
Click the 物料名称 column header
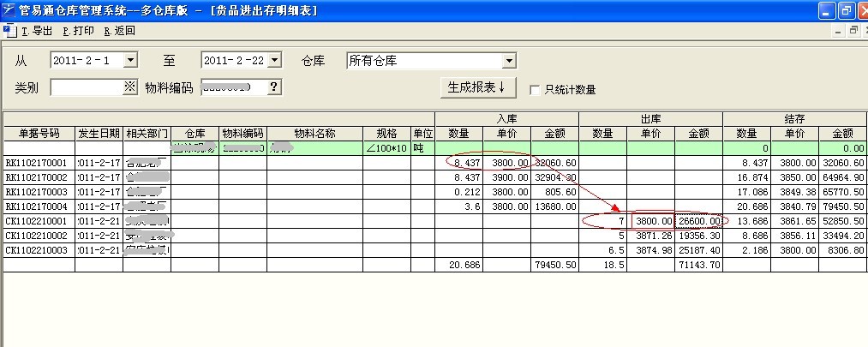pyautogui.click(x=315, y=134)
